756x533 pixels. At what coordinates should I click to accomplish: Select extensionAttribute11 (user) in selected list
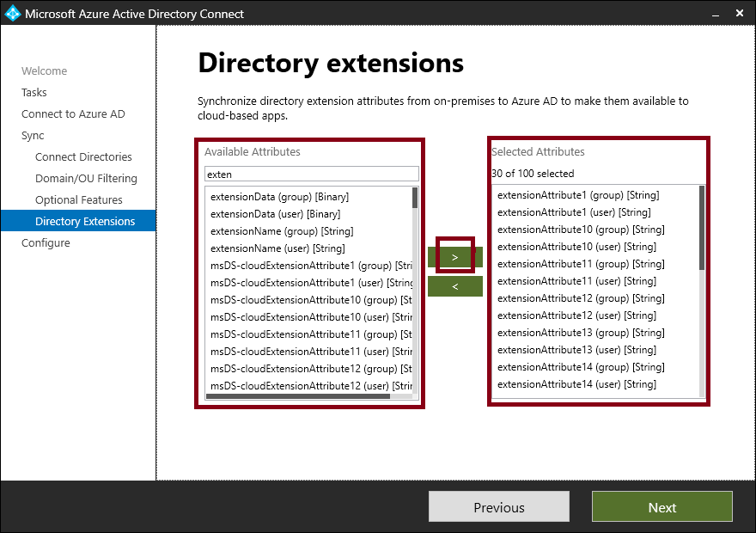pos(576,281)
